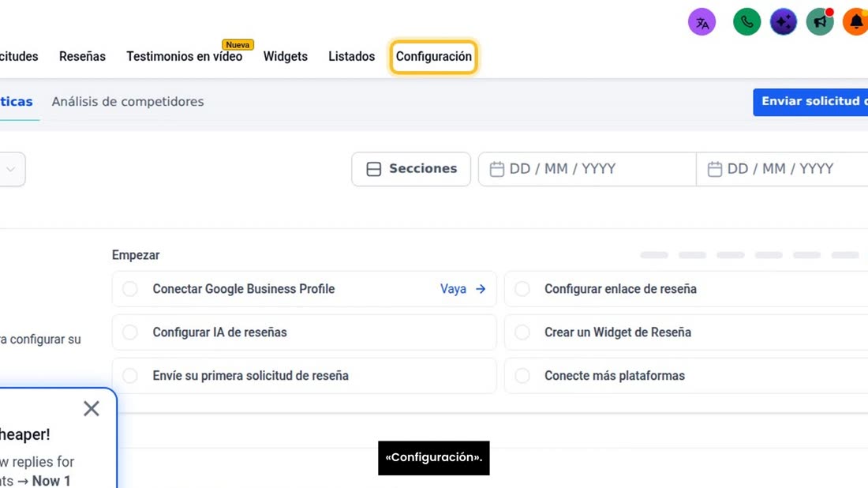
Task: Open the language translation icon
Action: point(702,22)
